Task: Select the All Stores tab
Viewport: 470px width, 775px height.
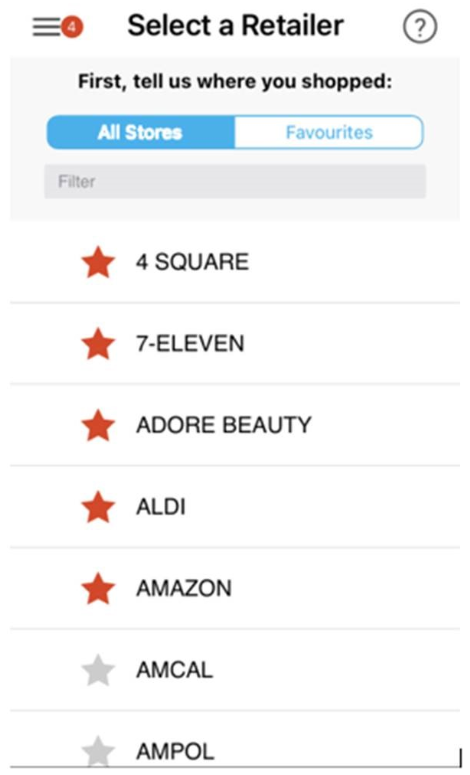Action: click(141, 132)
